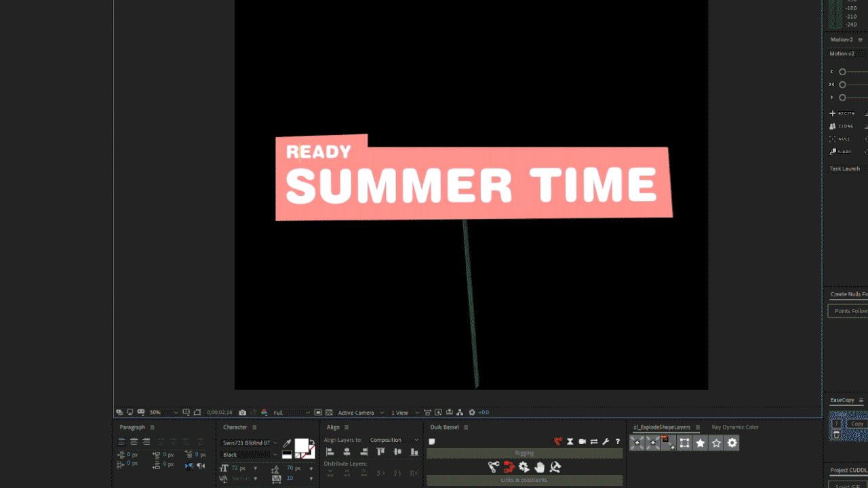Screen dimensions: 868x488
Task: Take a snapshot with the camera icon
Action: (x=242, y=412)
